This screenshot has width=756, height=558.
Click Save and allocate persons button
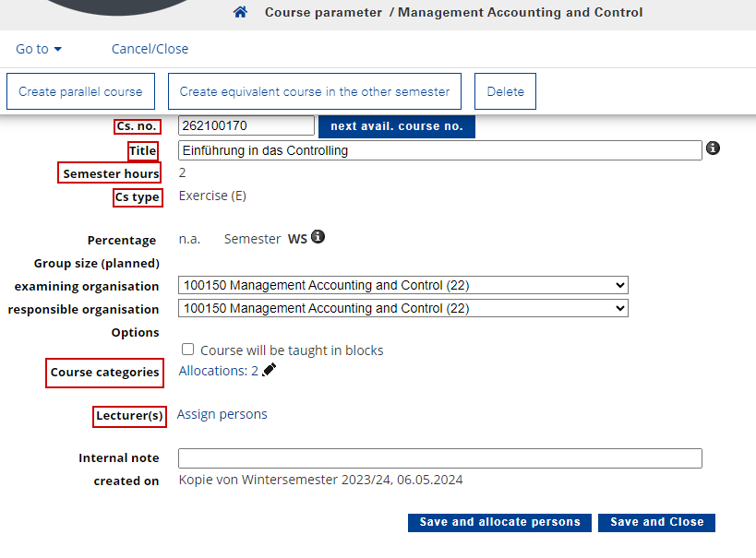tap(499, 522)
